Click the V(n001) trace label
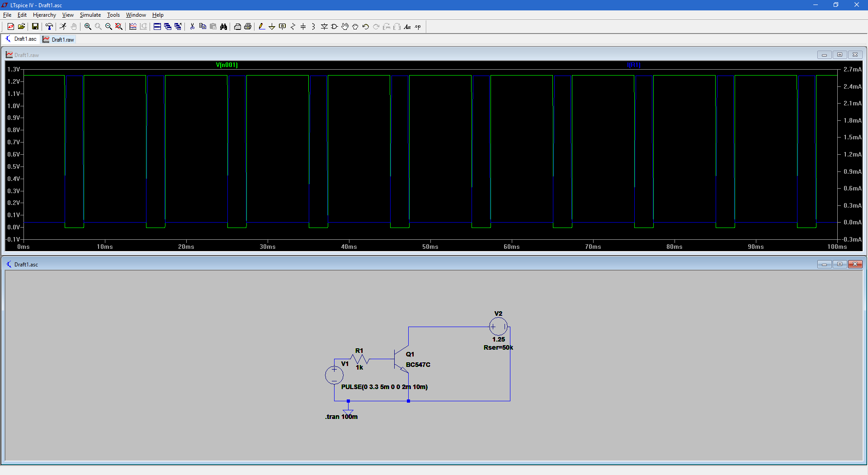868x475 pixels. pos(227,65)
